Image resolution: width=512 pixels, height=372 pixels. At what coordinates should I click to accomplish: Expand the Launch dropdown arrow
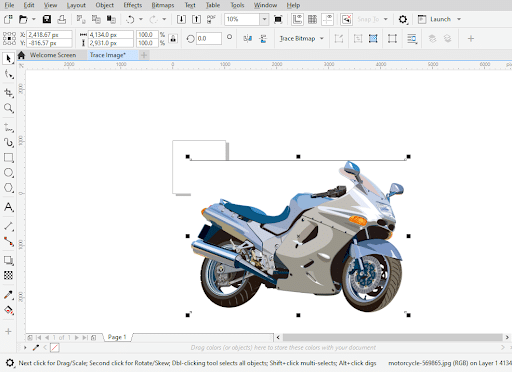pyautogui.click(x=459, y=19)
